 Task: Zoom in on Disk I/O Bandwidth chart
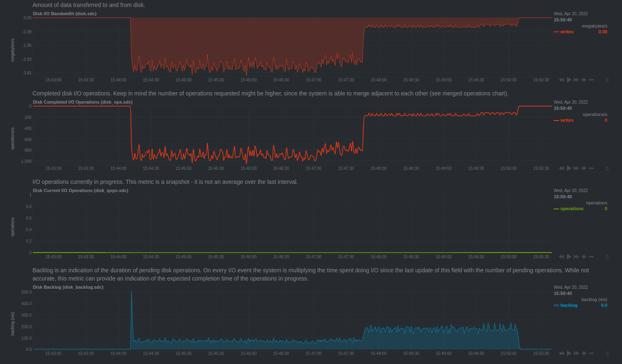pyautogui.click(x=584, y=80)
